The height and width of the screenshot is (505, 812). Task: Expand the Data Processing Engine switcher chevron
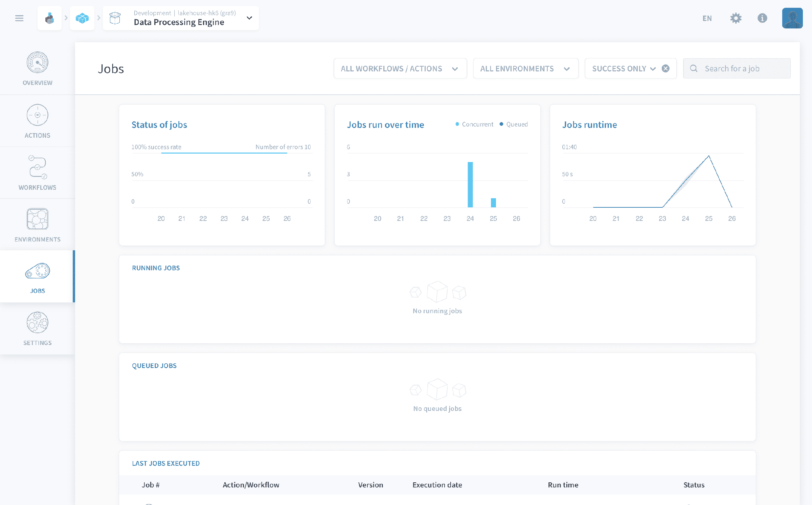(x=249, y=18)
